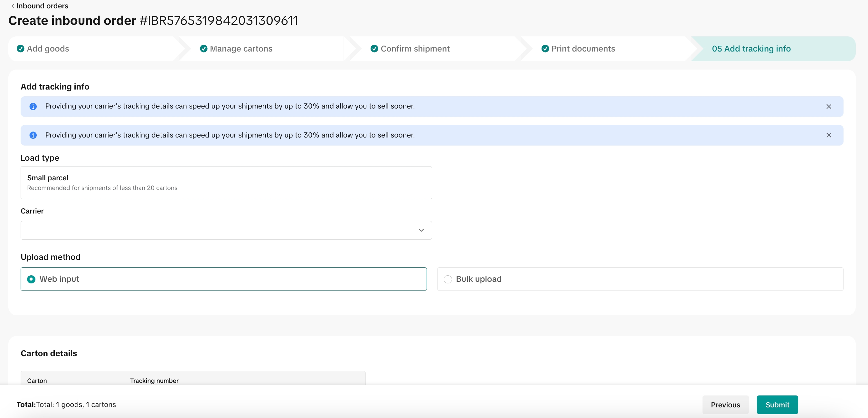The width and height of the screenshot is (868, 418).
Task: Click the Previous button
Action: 725,404
